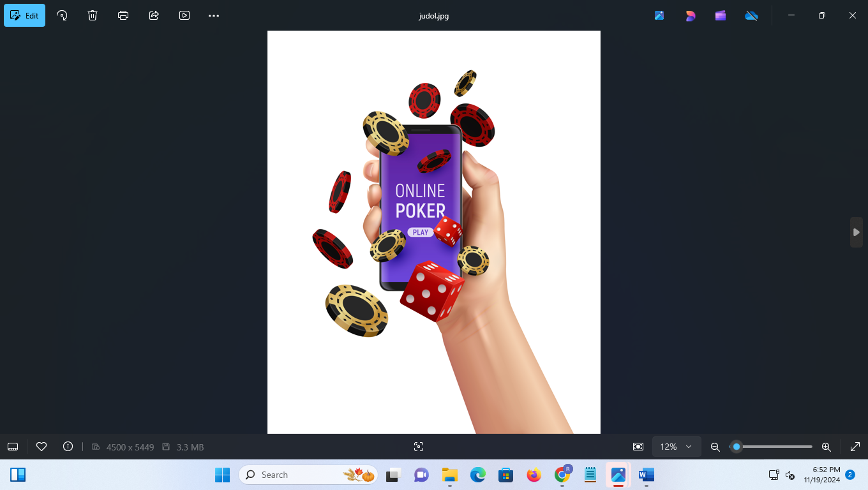Zoom out using the magnifier minus button
This screenshot has width=868, height=490.
click(715, 447)
